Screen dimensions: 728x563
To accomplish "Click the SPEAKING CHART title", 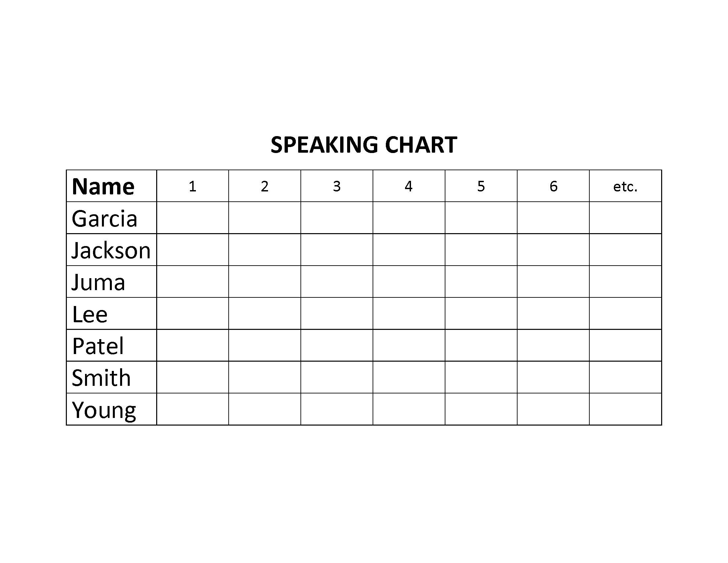I will pyautogui.click(x=364, y=145).
